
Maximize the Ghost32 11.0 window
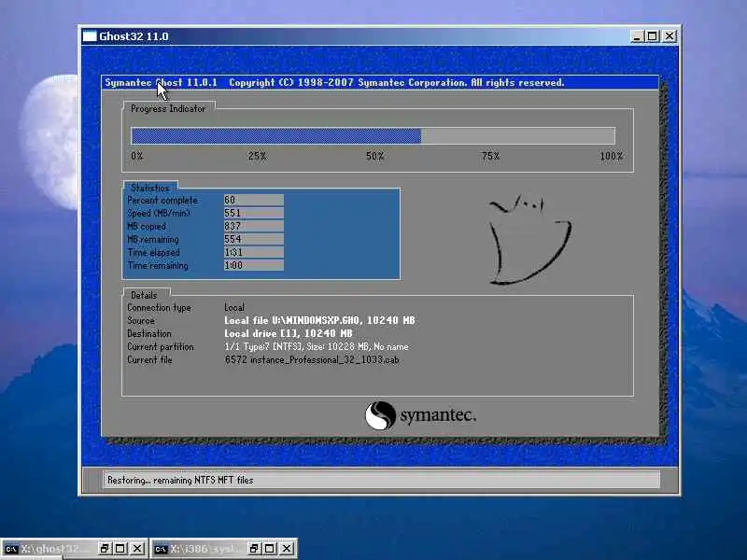pos(653,36)
